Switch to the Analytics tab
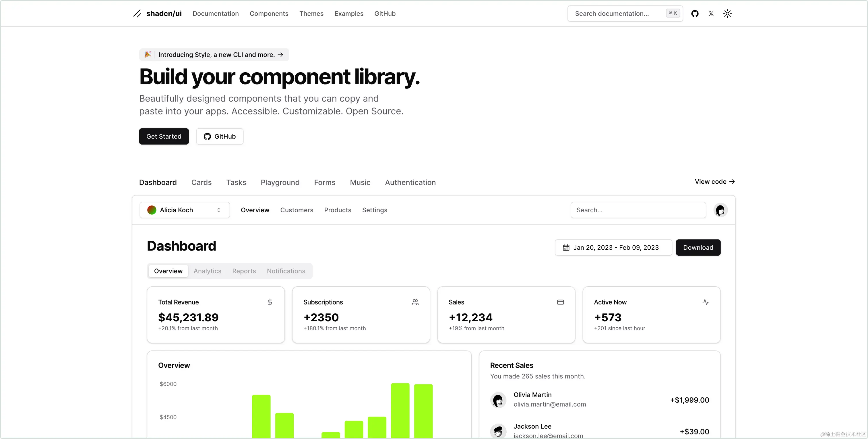This screenshot has height=439, width=868. [x=207, y=271]
